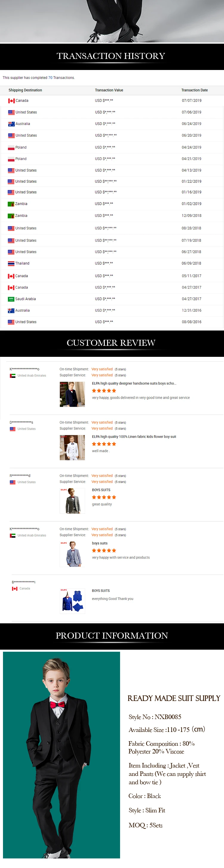Open the gray suit BOYS SUITS thumbnail
The image size is (224, 868).
(72, 501)
